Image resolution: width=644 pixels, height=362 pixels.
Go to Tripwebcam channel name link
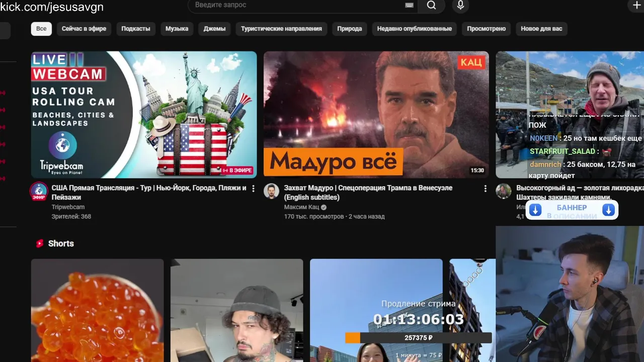coord(68,207)
